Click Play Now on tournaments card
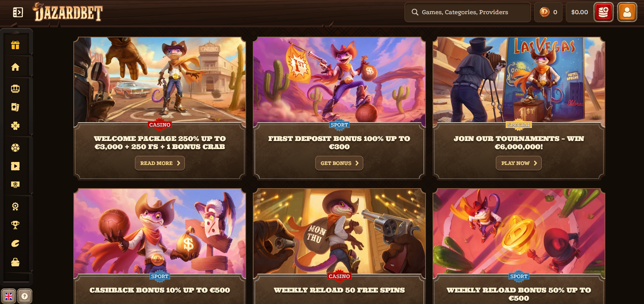This screenshot has width=644, height=304. (519, 163)
